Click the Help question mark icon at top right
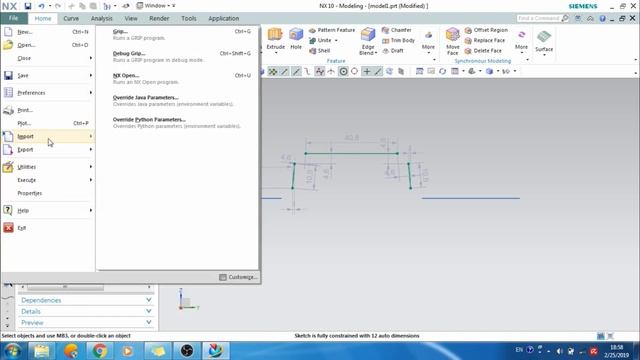 pyautogui.click(x=602, y=18)
